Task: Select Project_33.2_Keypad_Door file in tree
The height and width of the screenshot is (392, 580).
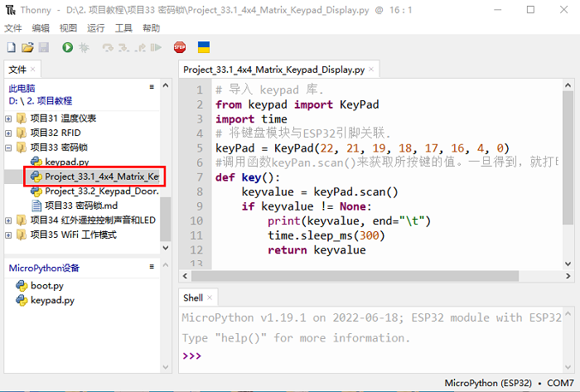Action: click(x=99, y=191)
